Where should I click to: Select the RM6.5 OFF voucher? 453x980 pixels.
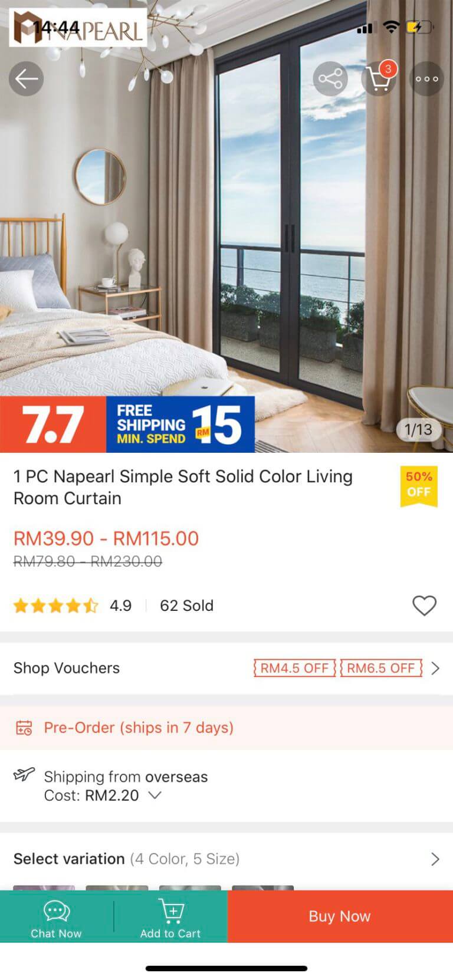(x=381, y=668)
